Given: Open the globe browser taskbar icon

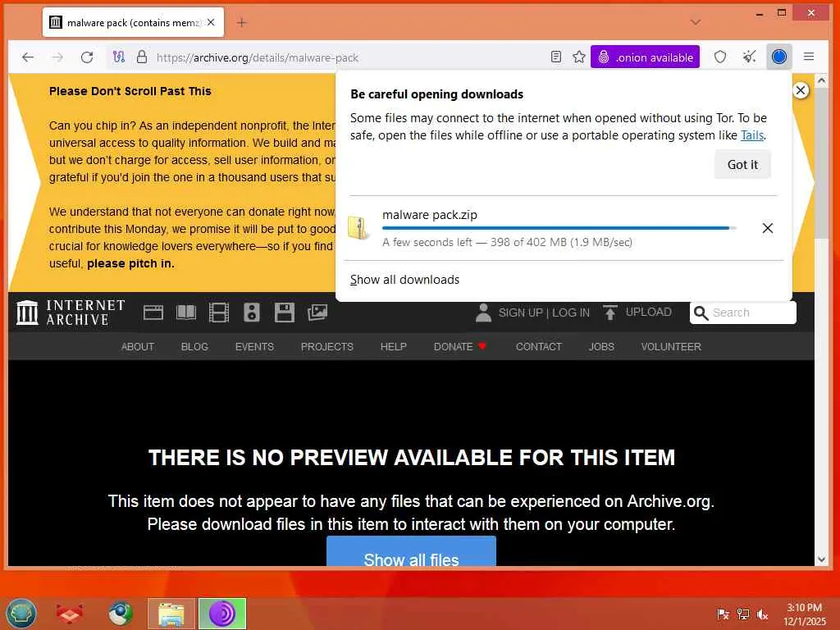Looking at the screenshot, I should tap(121, 614).
